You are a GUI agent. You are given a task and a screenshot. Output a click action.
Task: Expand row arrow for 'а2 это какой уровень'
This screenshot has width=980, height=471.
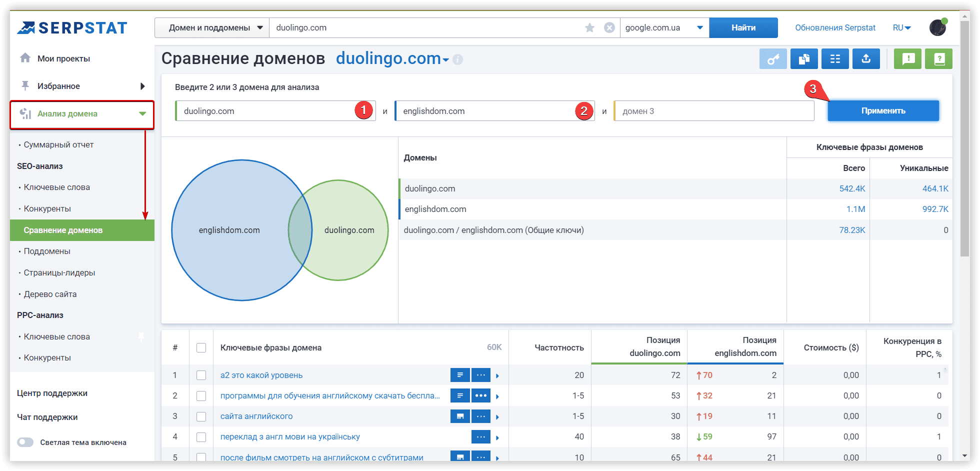pyautogui.click(x=497, y=375)
